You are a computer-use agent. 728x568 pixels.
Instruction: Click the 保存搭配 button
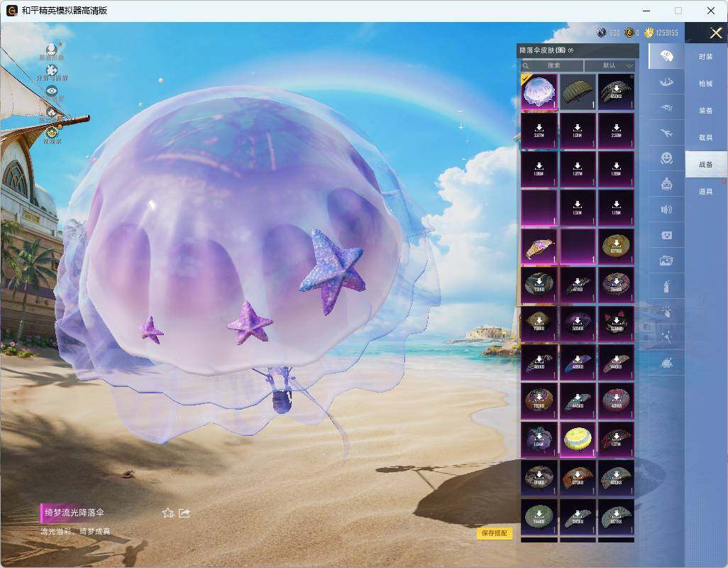pos(494,533)
